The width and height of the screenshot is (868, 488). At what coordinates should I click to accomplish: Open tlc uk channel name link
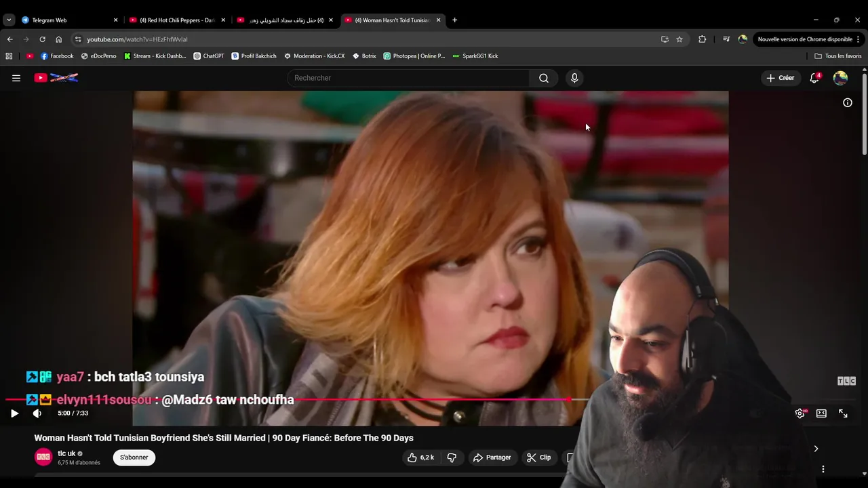tap(66, 453)
